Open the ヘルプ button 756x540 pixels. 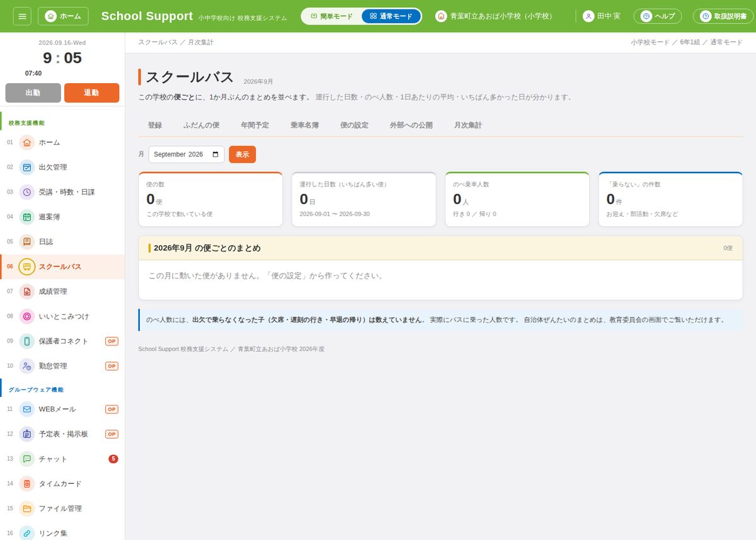657,16
